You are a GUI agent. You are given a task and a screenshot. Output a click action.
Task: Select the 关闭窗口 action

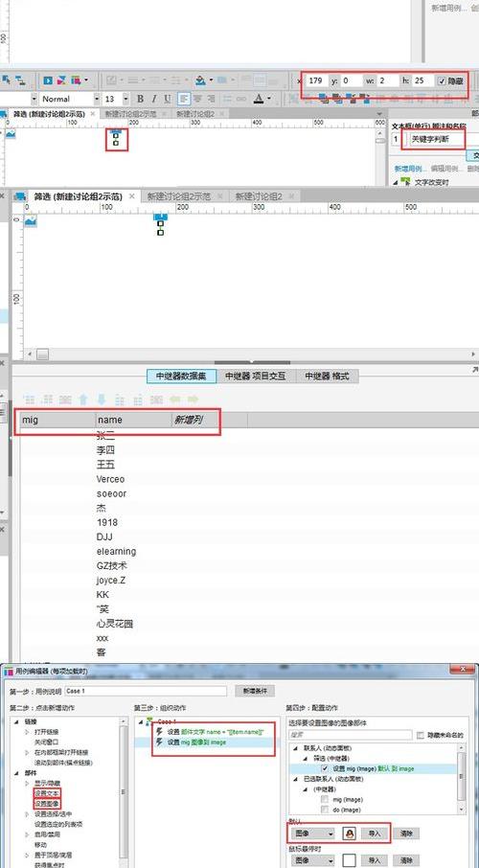pos(46,742)
